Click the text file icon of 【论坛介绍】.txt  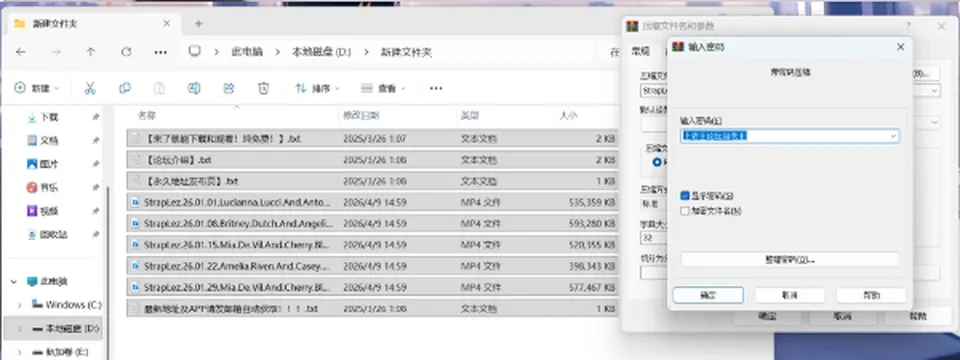click(x=136, y=160)
